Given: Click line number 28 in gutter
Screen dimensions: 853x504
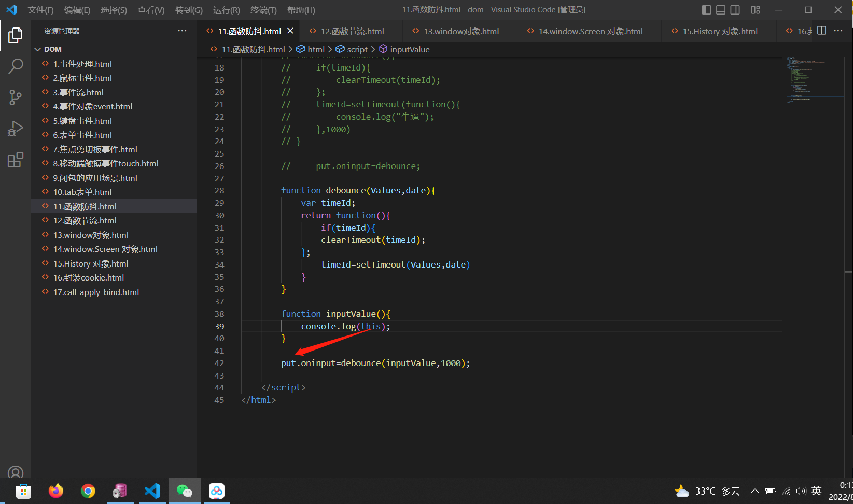Looking at the screenshot, I should click(219, 191).
